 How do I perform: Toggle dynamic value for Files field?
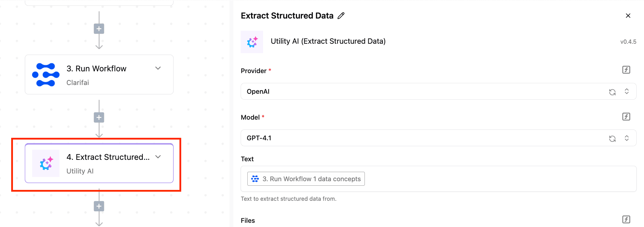point(626,219)
